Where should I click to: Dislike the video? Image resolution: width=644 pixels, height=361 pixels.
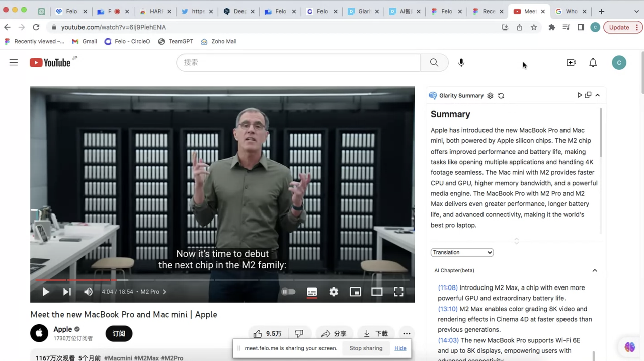point(299,333)
